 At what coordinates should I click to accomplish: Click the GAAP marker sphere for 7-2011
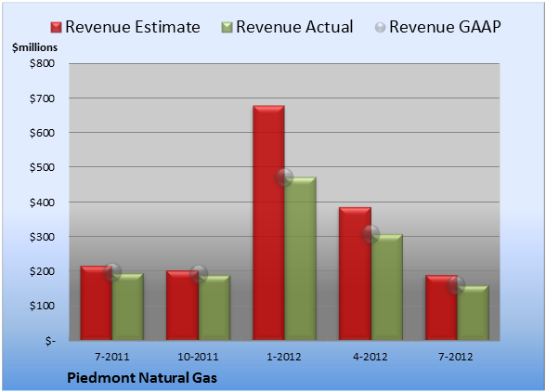click(112, 272)
